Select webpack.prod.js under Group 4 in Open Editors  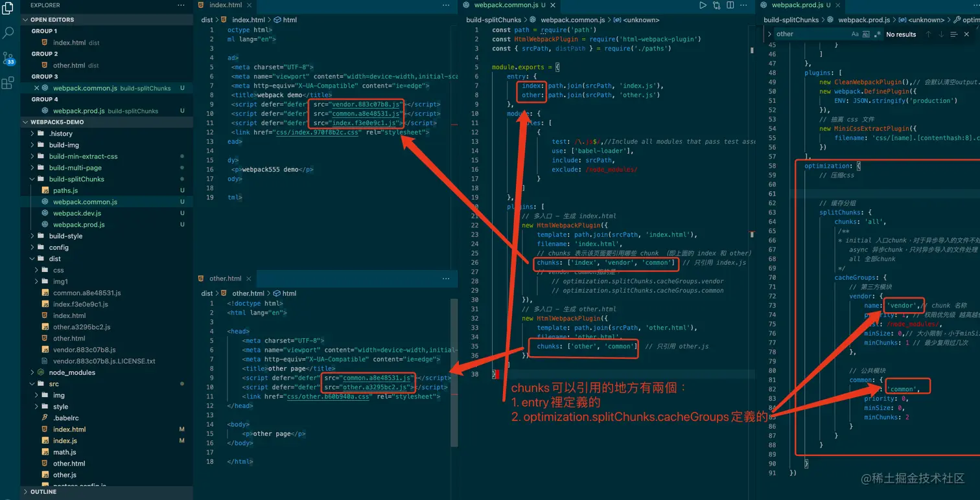click(x=107, y=111)
